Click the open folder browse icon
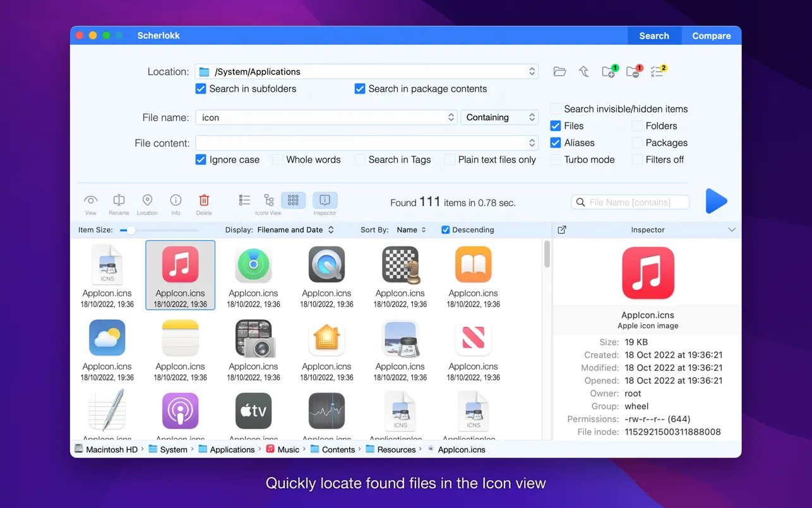Screen dimensions: 812x508 point(559,71)
